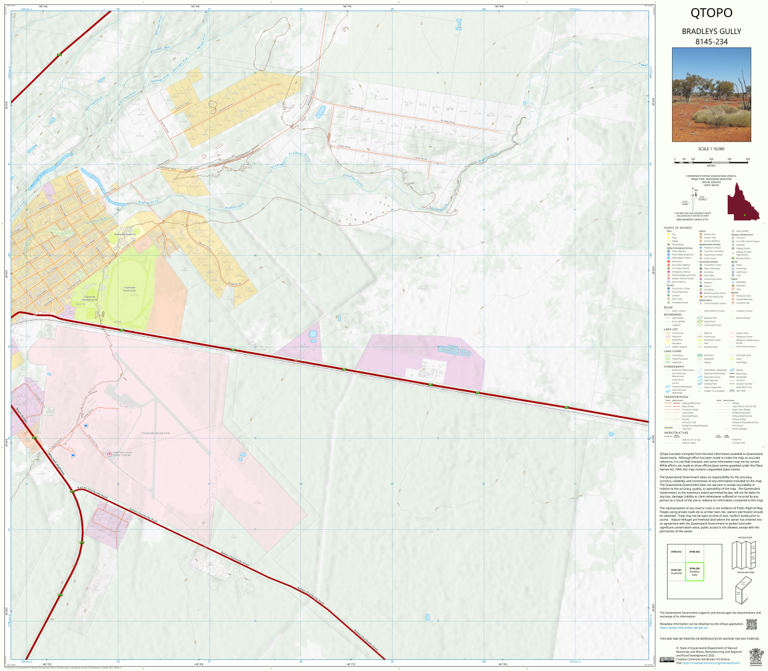
Task: Click the map number 8145-234
Action: (711, 42)
